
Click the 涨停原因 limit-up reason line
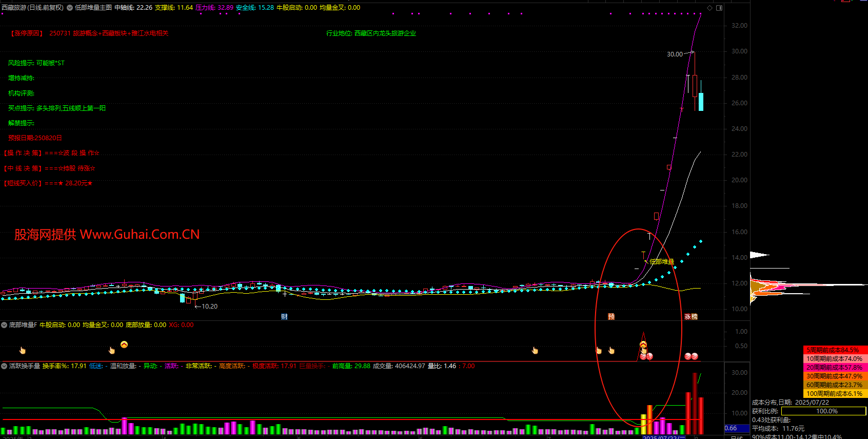point(90,33)
